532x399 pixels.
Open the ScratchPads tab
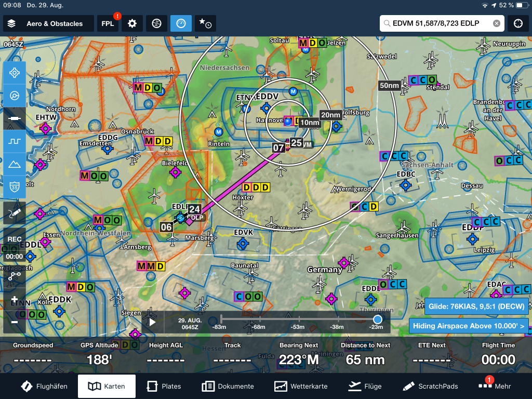[430, 386]
